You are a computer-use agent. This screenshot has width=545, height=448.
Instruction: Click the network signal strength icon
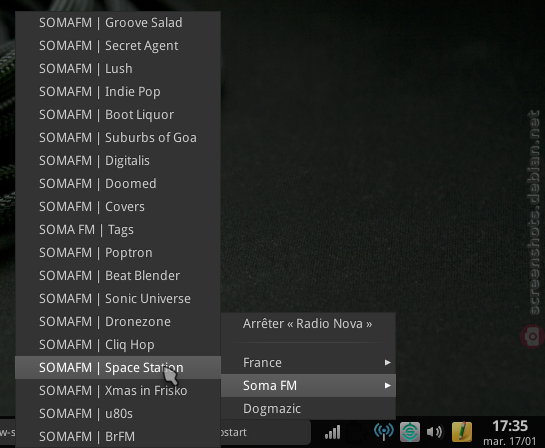coord(332,433)
